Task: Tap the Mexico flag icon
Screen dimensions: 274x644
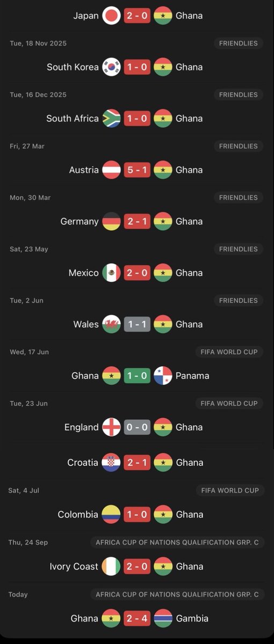Action: click(111, 273)
